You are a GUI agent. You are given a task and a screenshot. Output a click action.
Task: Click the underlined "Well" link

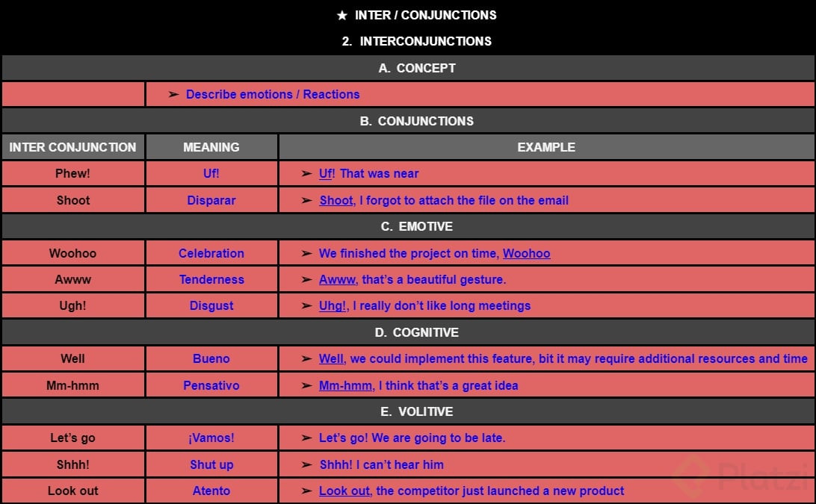[x=331, y=358]
